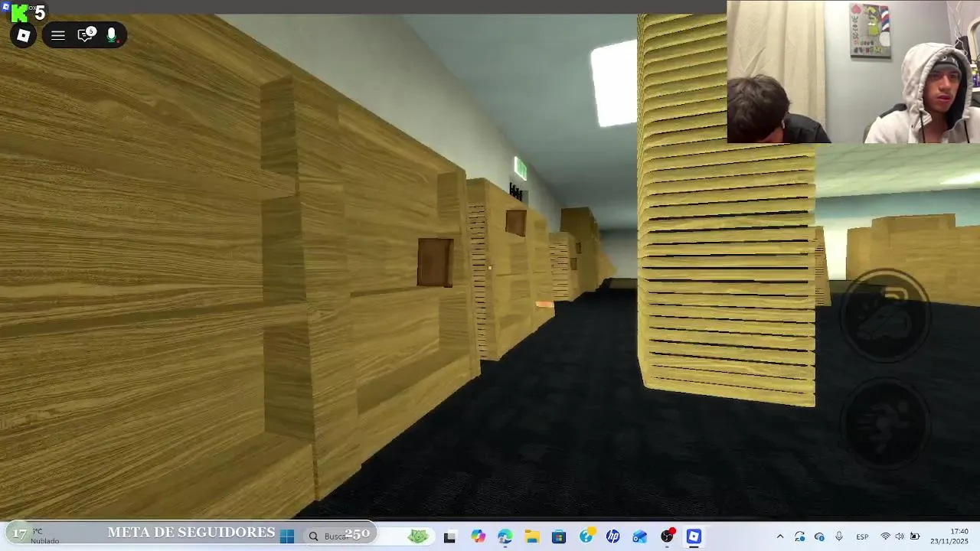Open Wi-Fi network settings tray icon

[x=886, y=536]
